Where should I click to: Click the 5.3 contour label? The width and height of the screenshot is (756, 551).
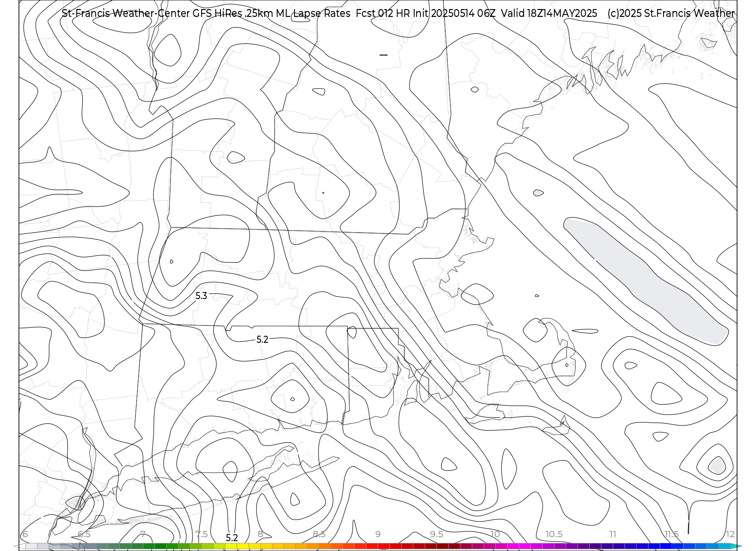[201, 296]
